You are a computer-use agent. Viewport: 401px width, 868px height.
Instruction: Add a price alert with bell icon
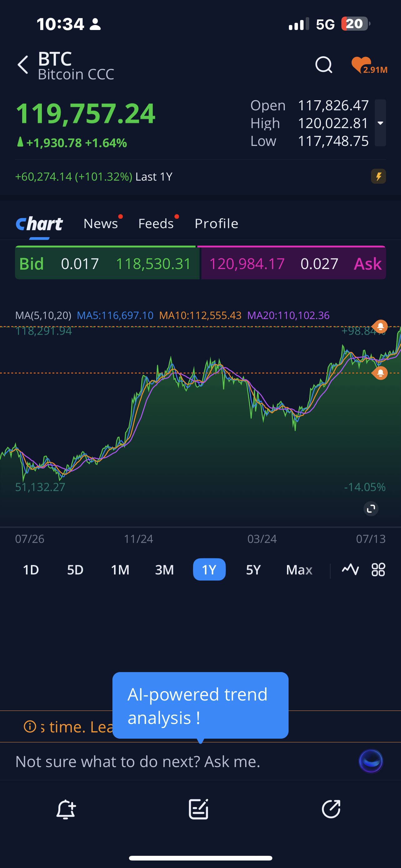coord(66,809)
